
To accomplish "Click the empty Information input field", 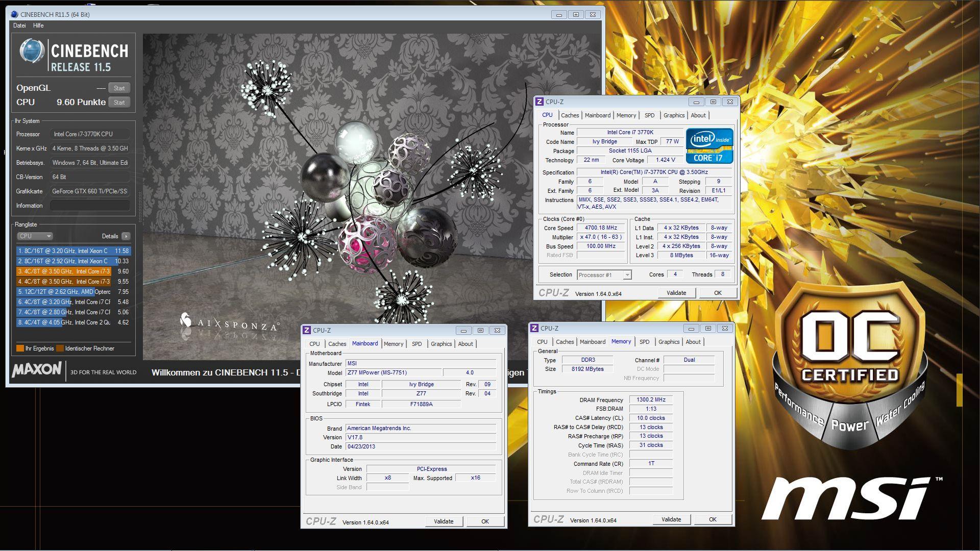I will [90, 206].
